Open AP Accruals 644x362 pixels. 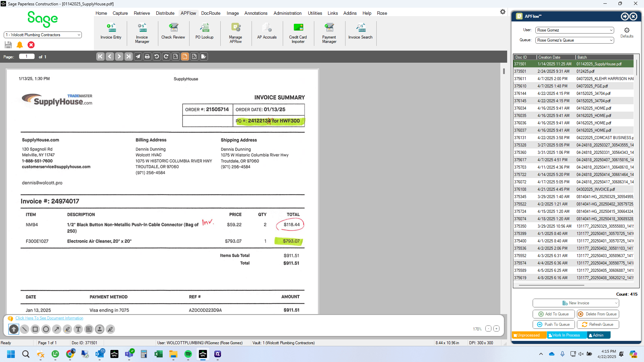coord(267,32)
